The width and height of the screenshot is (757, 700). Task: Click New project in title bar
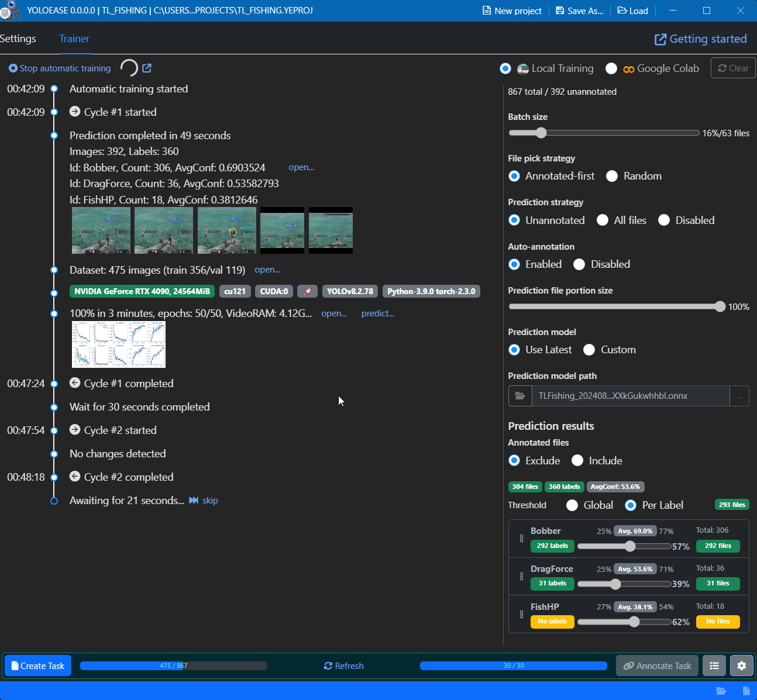512,11
